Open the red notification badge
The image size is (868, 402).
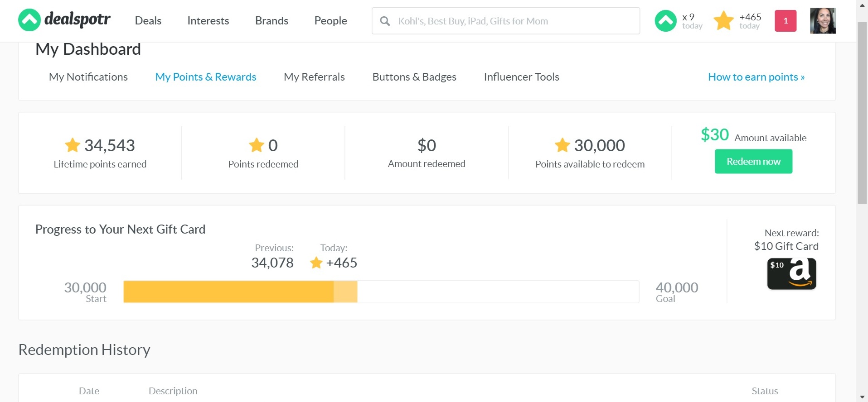click(785, 21)
